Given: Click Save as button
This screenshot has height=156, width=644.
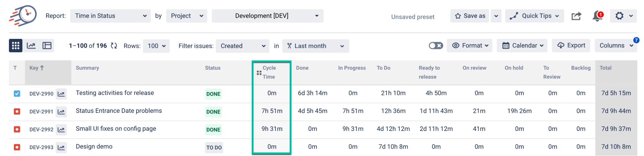Looking at the screenshot, I should pyautogui.click(x=470, y=16).
